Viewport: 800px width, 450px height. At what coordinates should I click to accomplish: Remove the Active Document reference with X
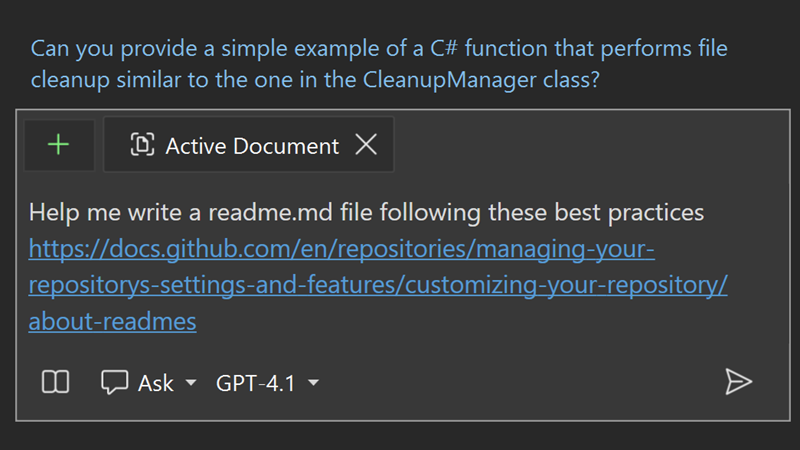366,144
